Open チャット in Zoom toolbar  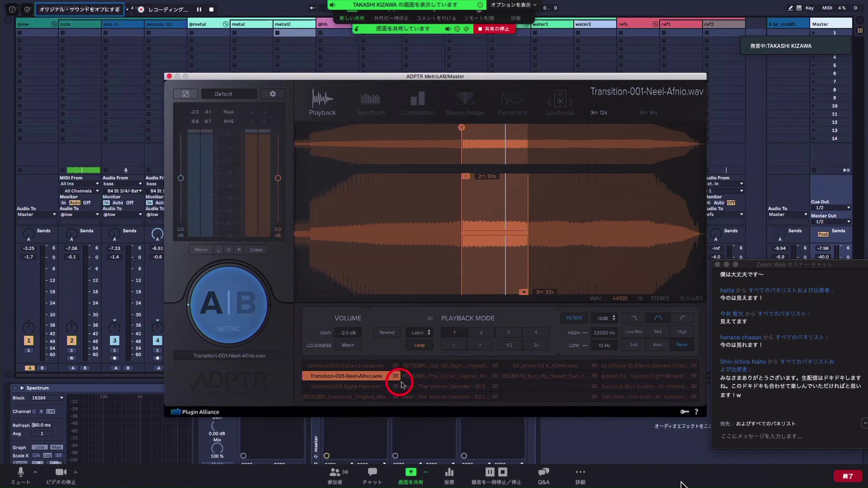click(x=372, y=476)
